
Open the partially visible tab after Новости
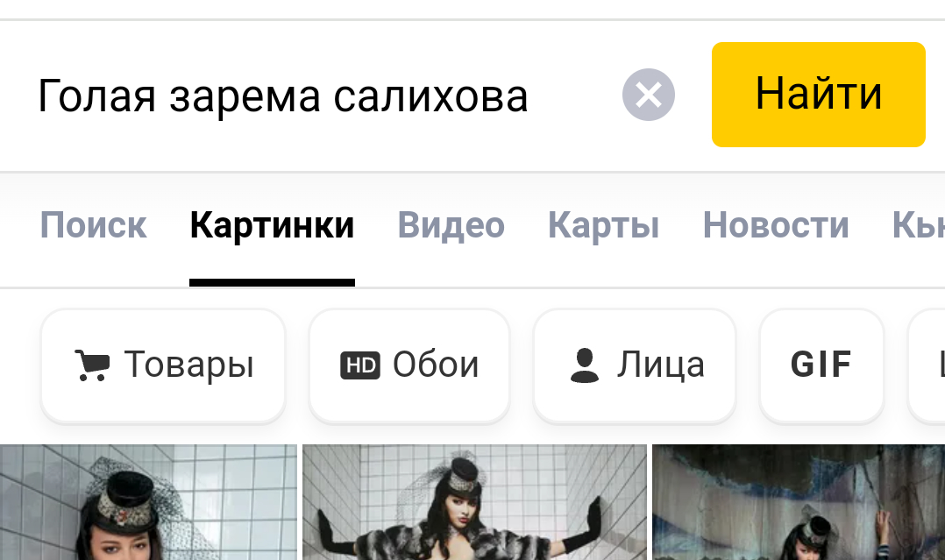pyautogui.click(x=919, y=225)
